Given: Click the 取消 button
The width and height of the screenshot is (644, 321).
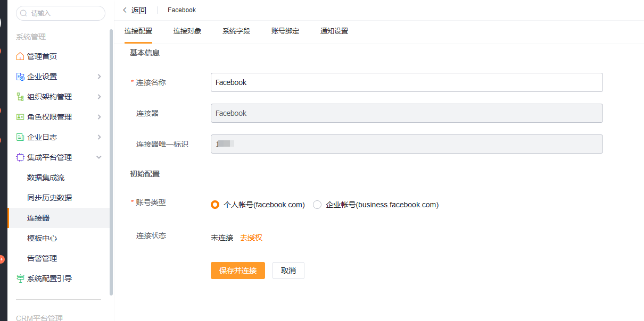Looking at the screenshot, I should click(288, 271).
